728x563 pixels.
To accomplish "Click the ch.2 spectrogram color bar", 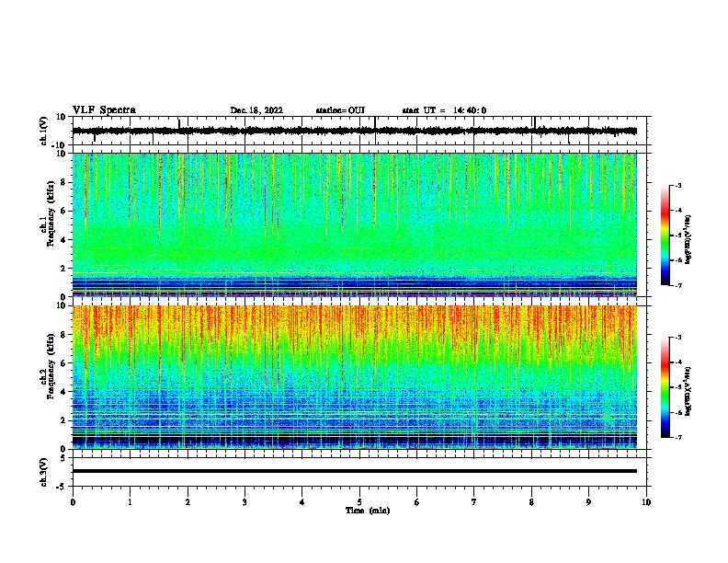I will click(665, 387).
